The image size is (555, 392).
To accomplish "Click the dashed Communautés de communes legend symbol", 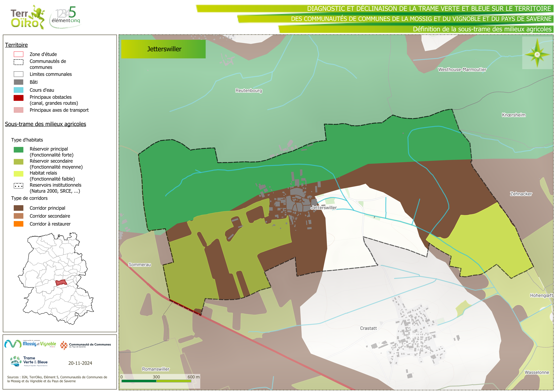I will click(x=18, y=62).
